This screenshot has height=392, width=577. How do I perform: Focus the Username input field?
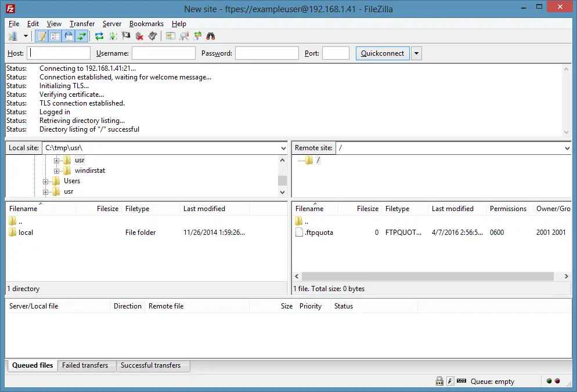tap(163, 53)
